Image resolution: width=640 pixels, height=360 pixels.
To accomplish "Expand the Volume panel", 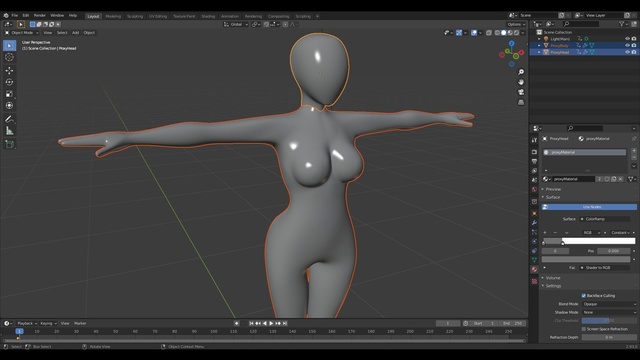I will pyautogui.click(x=553, y=278).
